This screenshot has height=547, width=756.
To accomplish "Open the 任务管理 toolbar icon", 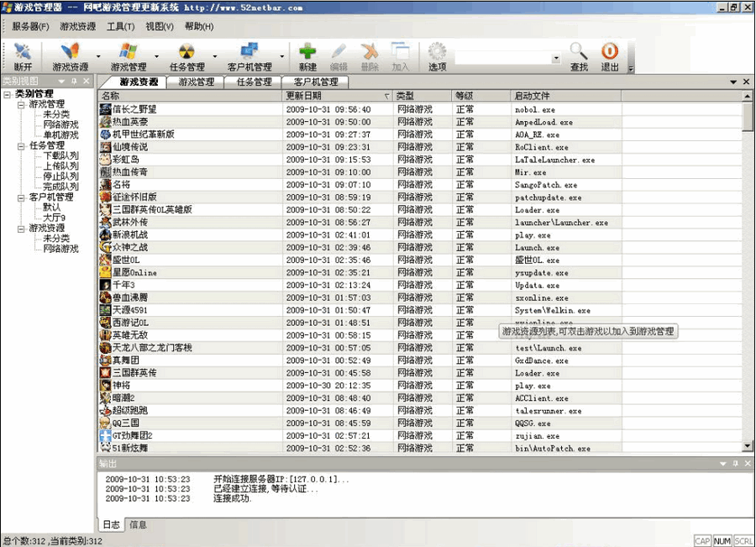I will click(x=186, y=55).
